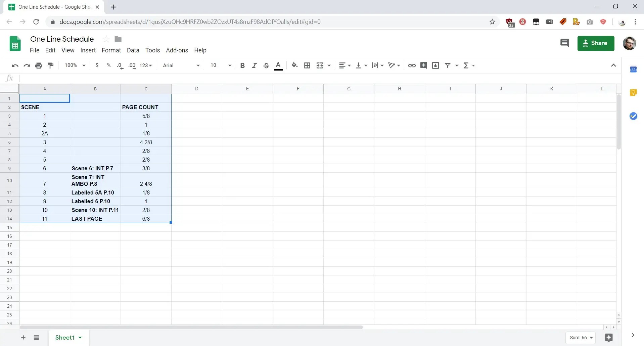The height and width of the screenshot is (346, 644).
Task: Toggle bold formatting
Action: click(x=242, y=66)
